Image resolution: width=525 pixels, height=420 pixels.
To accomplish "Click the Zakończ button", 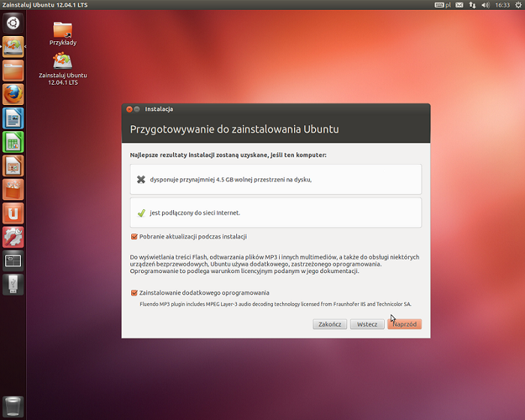I will click(x=330, y=324).
